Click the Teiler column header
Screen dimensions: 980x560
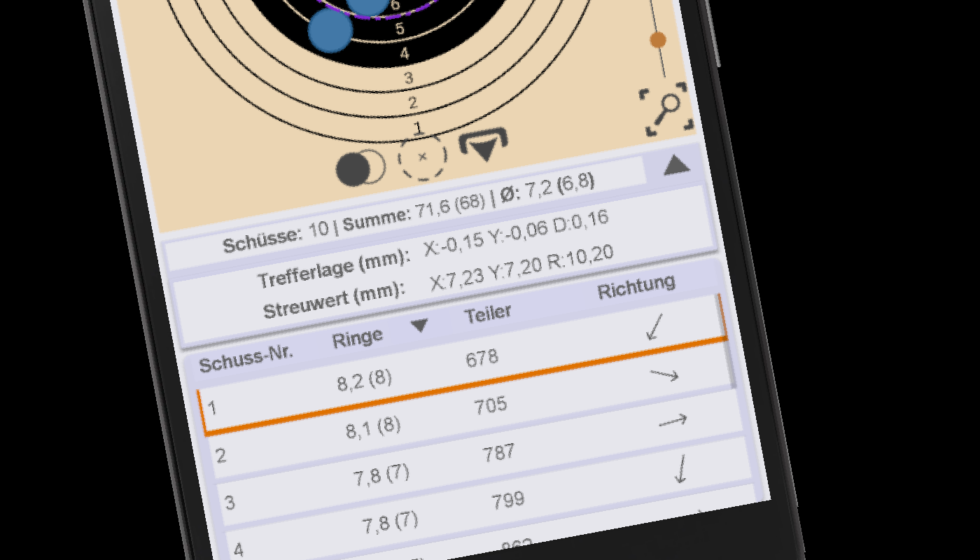coord(488,314)
